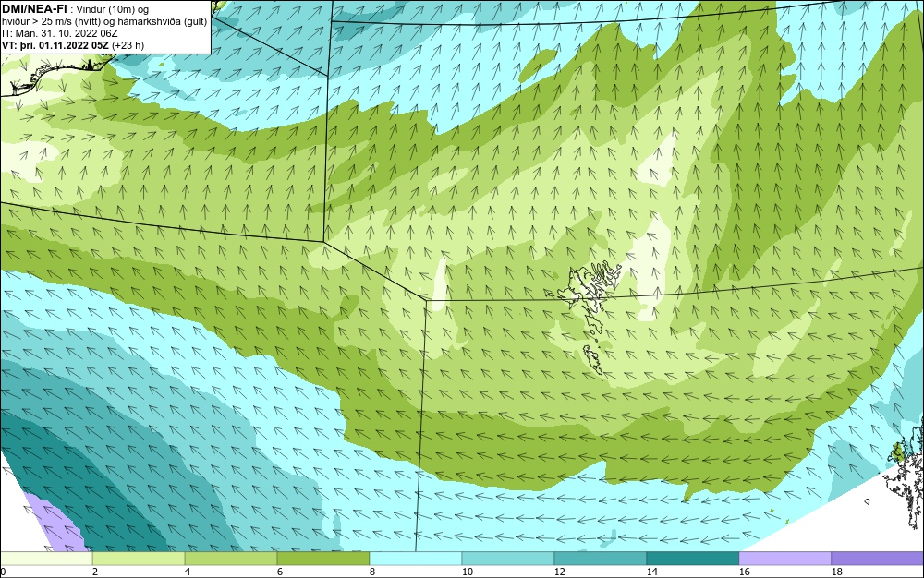
Task: Click the 14–16 m/s dark teal legend swatch
Action: click(x=692, y=559)
